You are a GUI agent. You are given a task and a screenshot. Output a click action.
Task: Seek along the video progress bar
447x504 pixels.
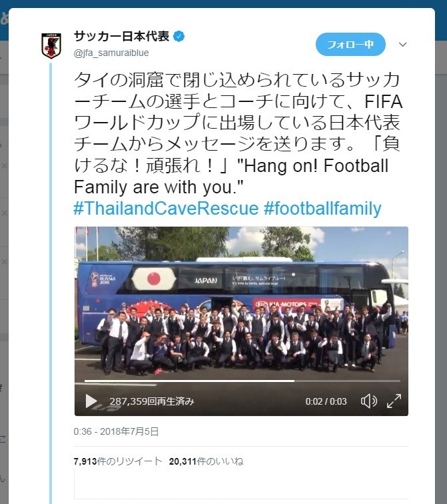click(x=242, y=381)
